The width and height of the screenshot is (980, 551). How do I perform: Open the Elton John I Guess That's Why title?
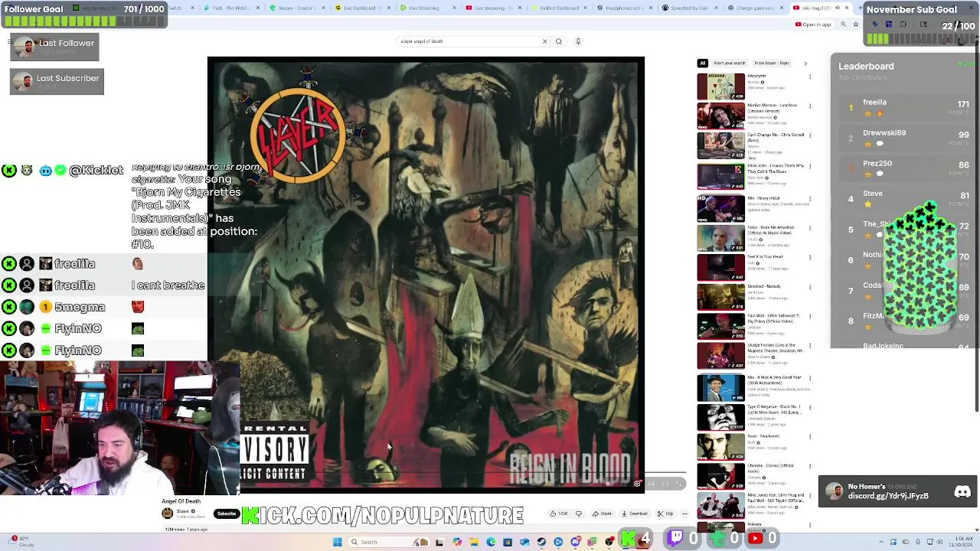776,168
